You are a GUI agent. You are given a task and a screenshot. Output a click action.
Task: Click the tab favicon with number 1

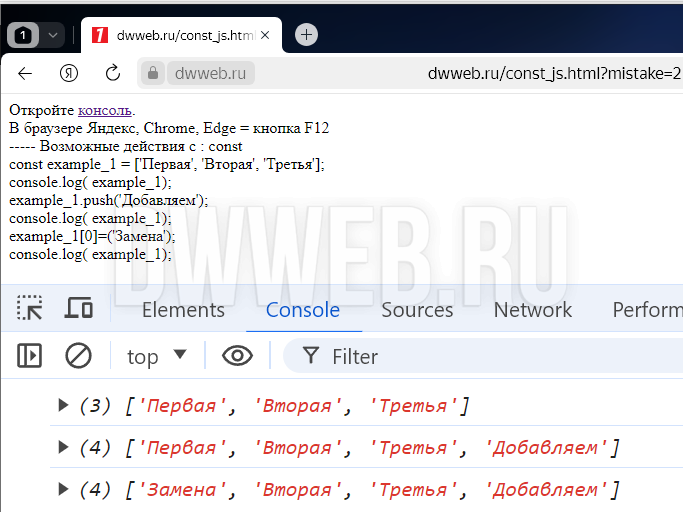click(x=100, y=35)
